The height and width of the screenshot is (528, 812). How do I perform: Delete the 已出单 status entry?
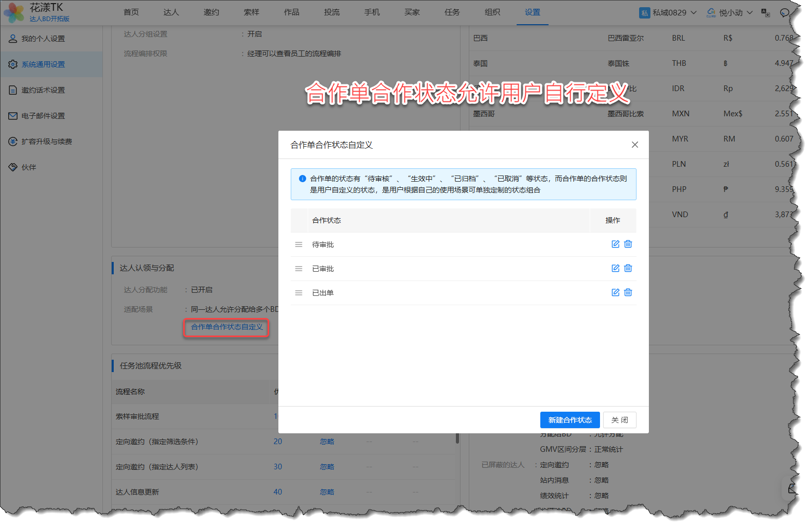(x=628, y=292)
